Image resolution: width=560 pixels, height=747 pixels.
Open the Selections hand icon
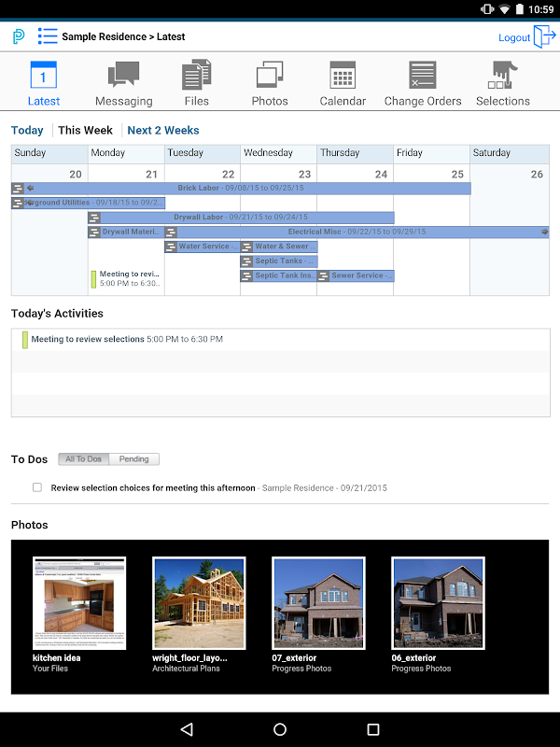pos(502,75)
